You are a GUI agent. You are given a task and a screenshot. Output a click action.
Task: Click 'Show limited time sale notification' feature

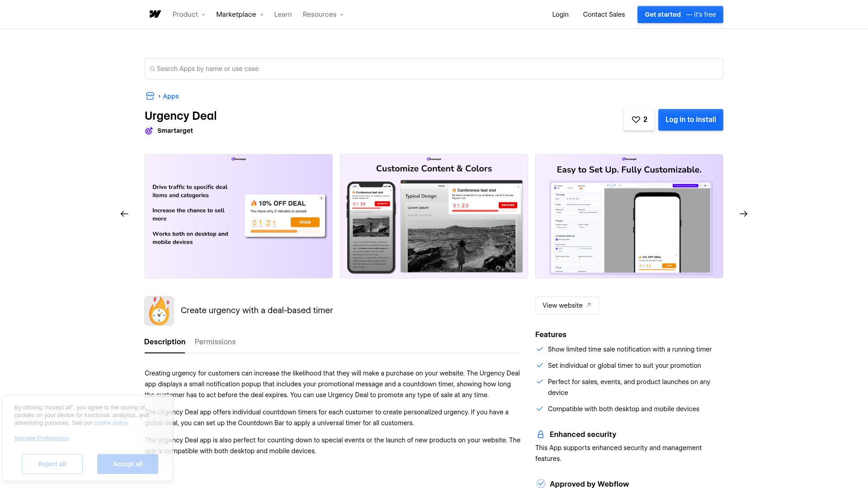[x=630, y=349]
